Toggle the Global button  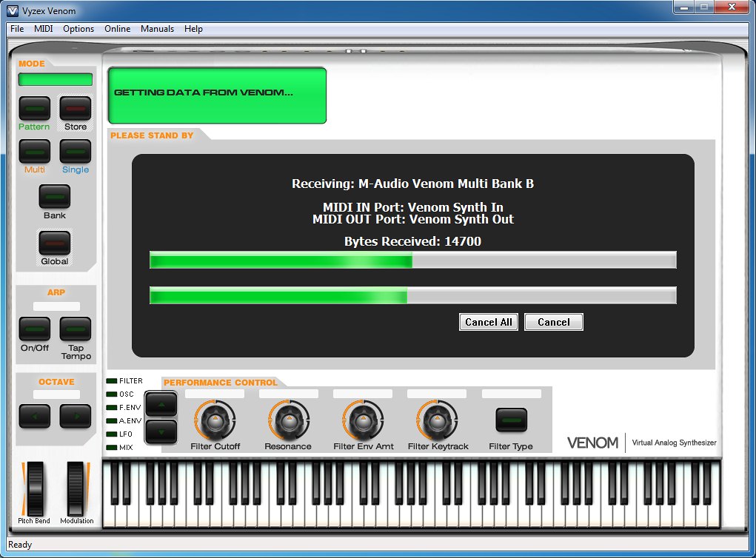55,243
